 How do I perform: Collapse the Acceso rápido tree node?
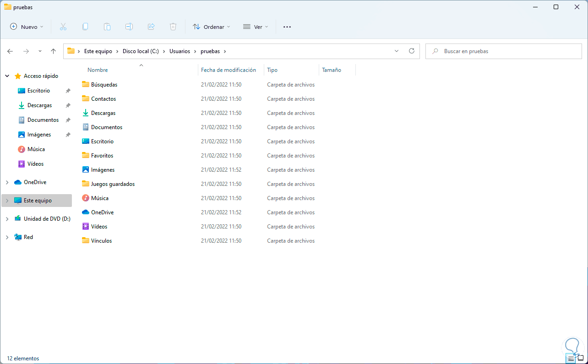(7, 76)
